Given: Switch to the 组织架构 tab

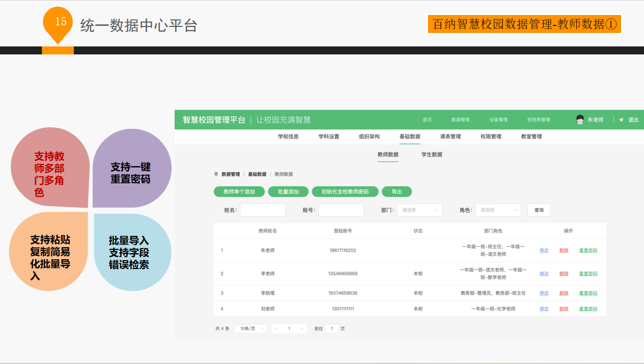Looking at the screenshot, I should pyautogui.click(x=369, y=136).
